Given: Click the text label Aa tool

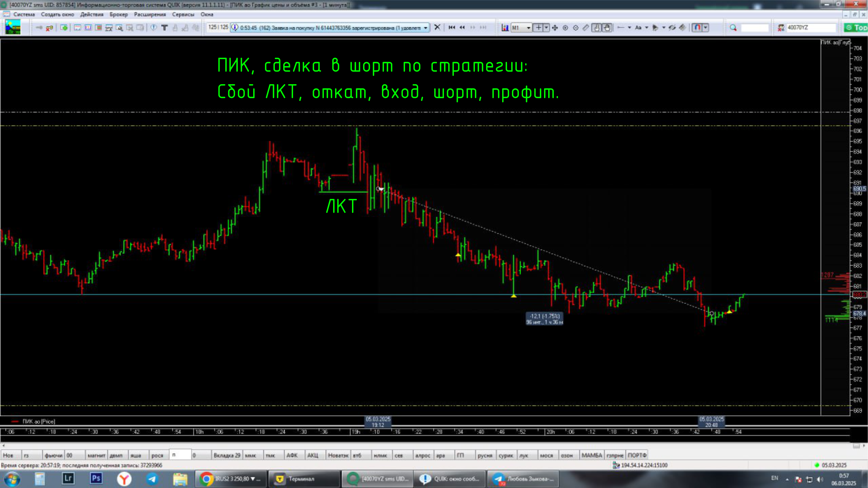Looking at the screenshot, I should coord(638,28).
